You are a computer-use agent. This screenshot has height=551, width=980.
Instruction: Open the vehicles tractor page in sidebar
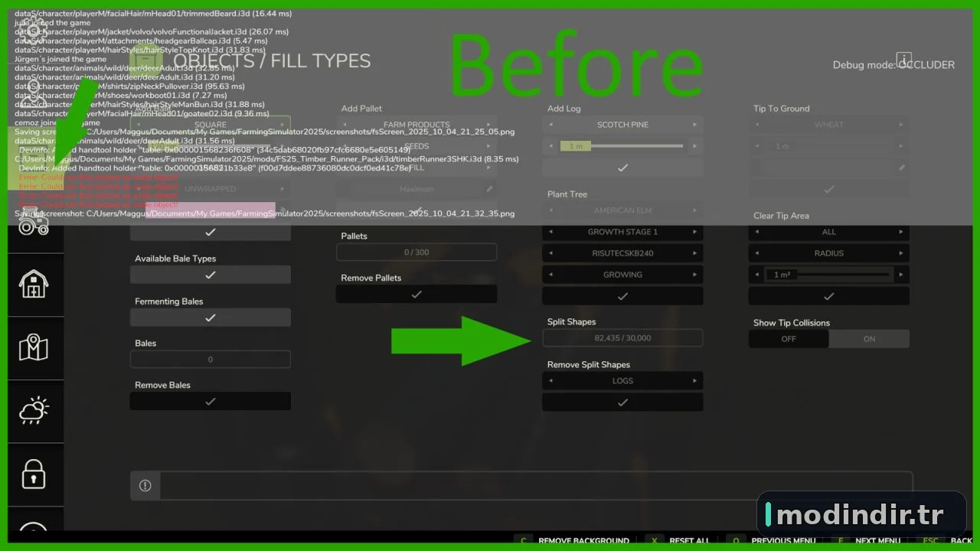pos(35,220)
